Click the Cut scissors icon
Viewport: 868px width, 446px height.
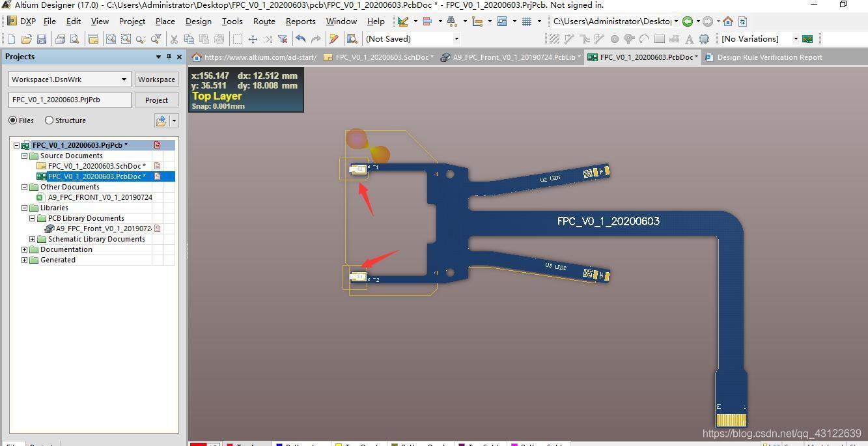click(x=174, y=39)
